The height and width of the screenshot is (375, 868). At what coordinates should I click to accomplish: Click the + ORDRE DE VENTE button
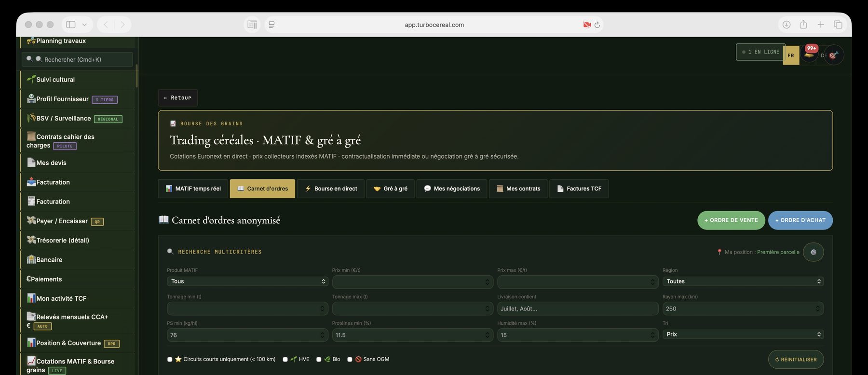click(731, 220)
